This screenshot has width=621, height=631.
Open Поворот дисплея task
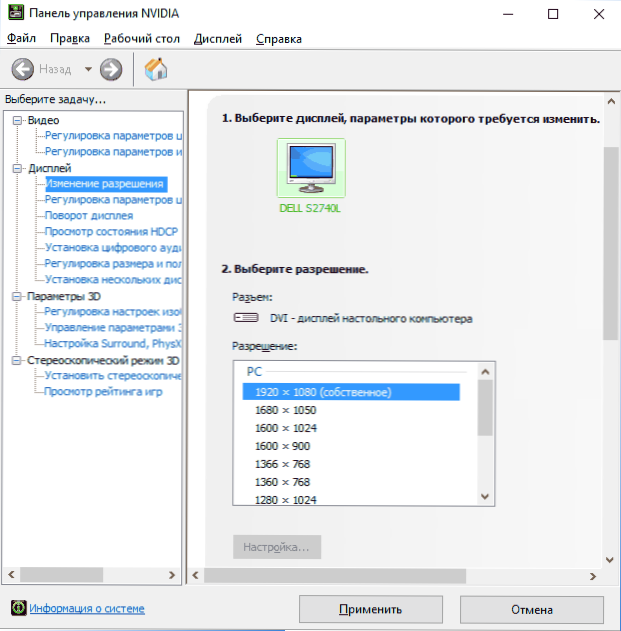coord(89,216)
